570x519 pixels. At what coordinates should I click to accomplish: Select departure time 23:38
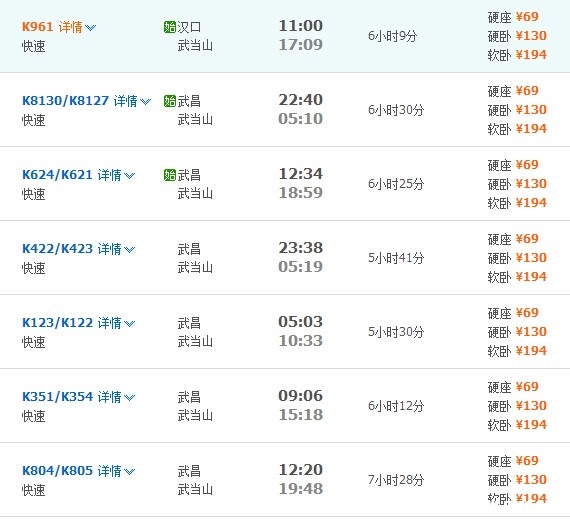[301, 248]
